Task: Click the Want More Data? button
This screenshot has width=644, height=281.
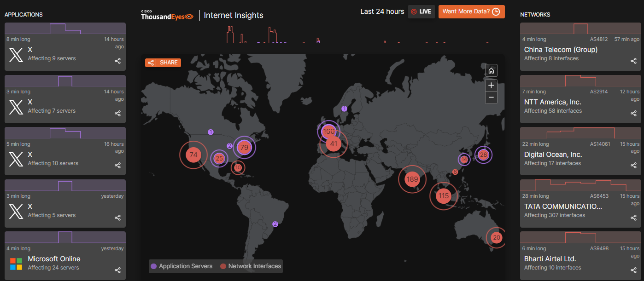Action: (471, 11)
